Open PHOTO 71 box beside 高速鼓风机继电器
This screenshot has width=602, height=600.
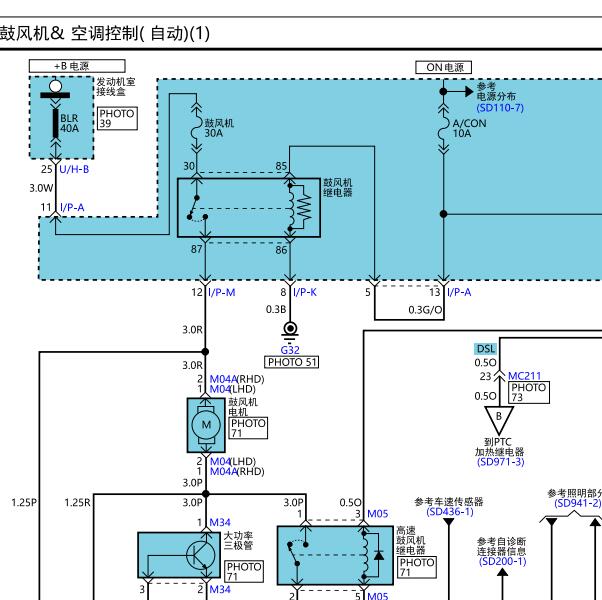[417, 567]
